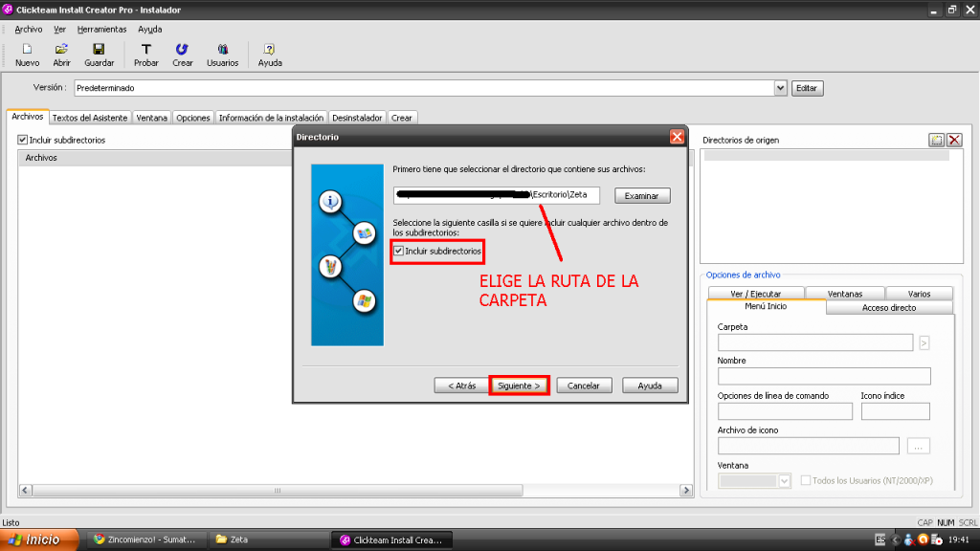Image resolution: width=980 pixels, height=551 pixels.
Task: Click the ES language indicator in tray
Action: pos(880,540)
